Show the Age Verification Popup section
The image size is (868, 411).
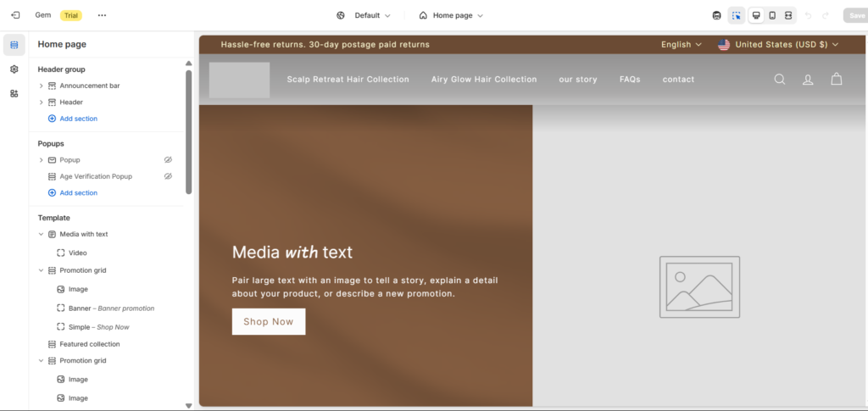(168, 176)
